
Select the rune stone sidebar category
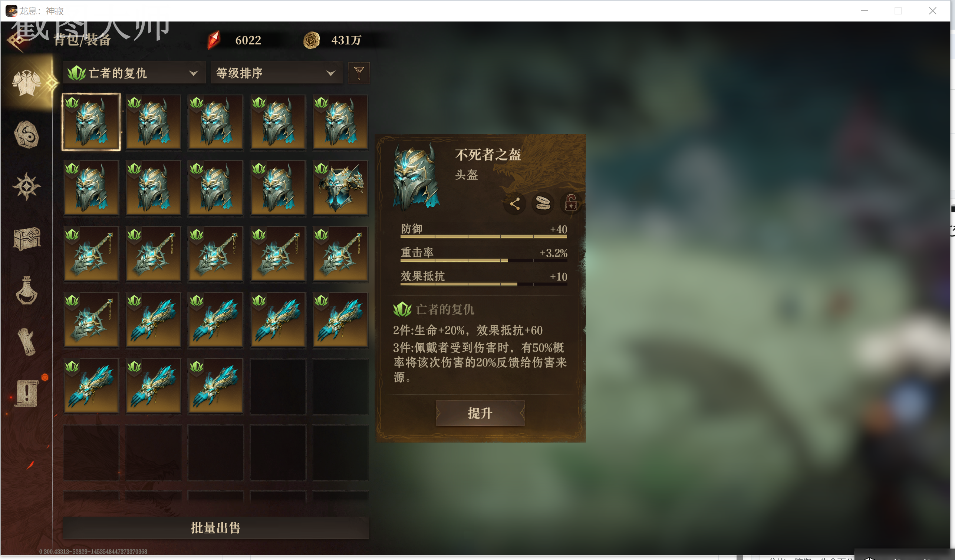(27, 135)
